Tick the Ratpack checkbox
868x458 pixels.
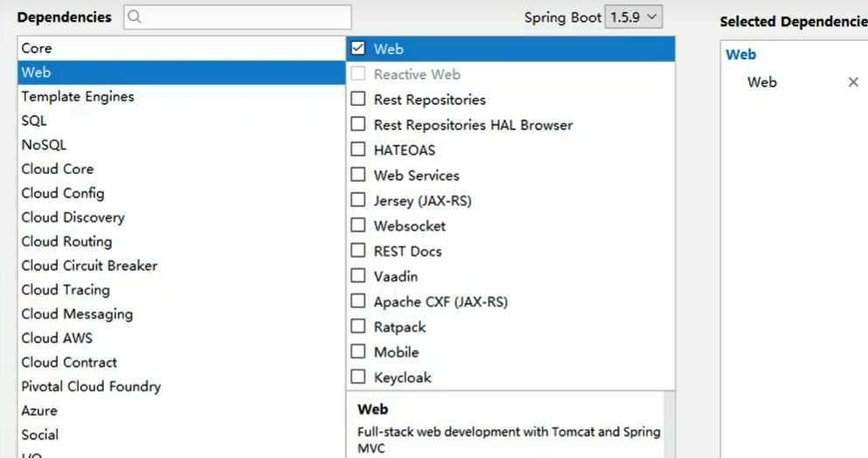pyautogui.click(x=358, y=326)
